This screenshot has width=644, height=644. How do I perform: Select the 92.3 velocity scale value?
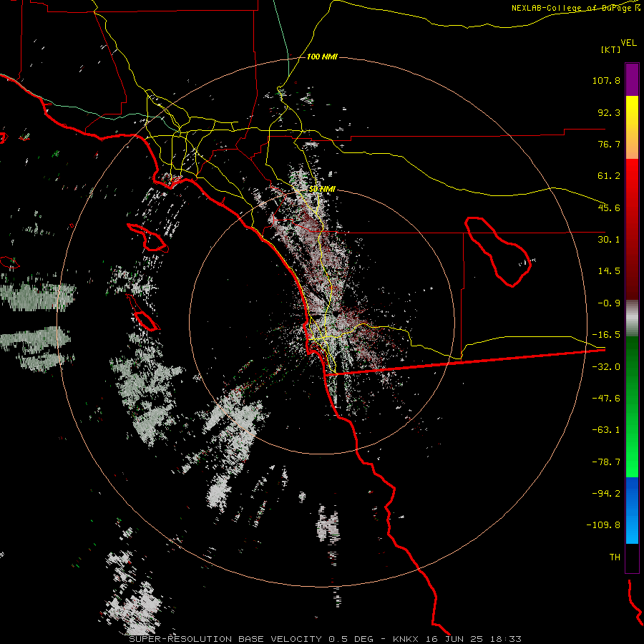click(x=609, y=112)
